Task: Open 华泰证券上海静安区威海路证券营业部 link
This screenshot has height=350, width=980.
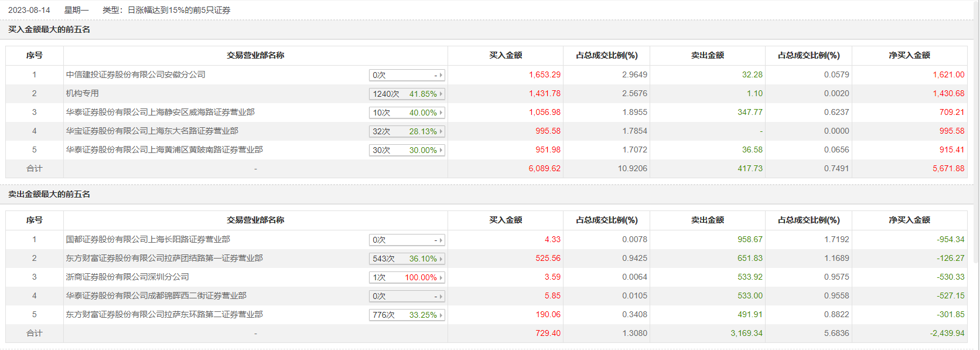Action: coord(161,112)
